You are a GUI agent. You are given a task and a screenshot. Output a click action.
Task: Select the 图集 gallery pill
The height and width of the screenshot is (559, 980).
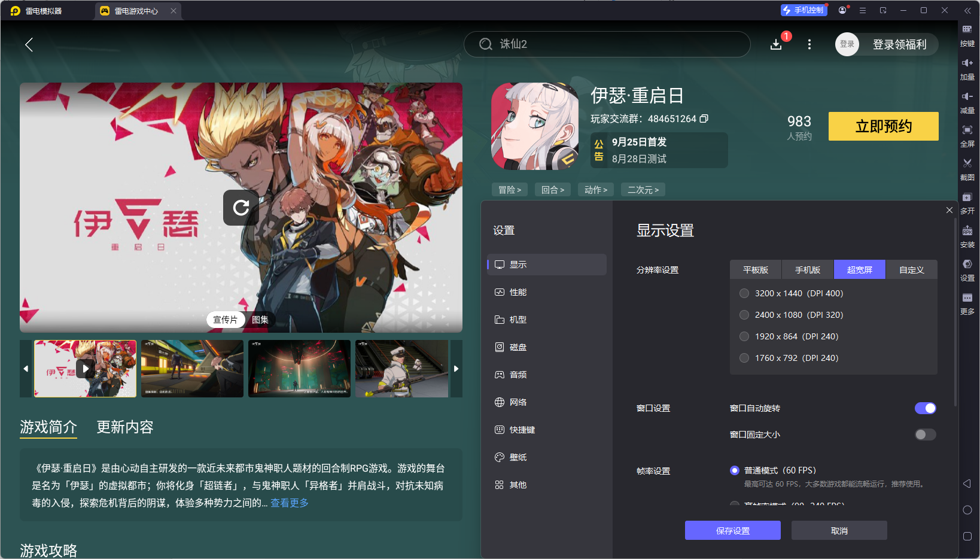260,320
